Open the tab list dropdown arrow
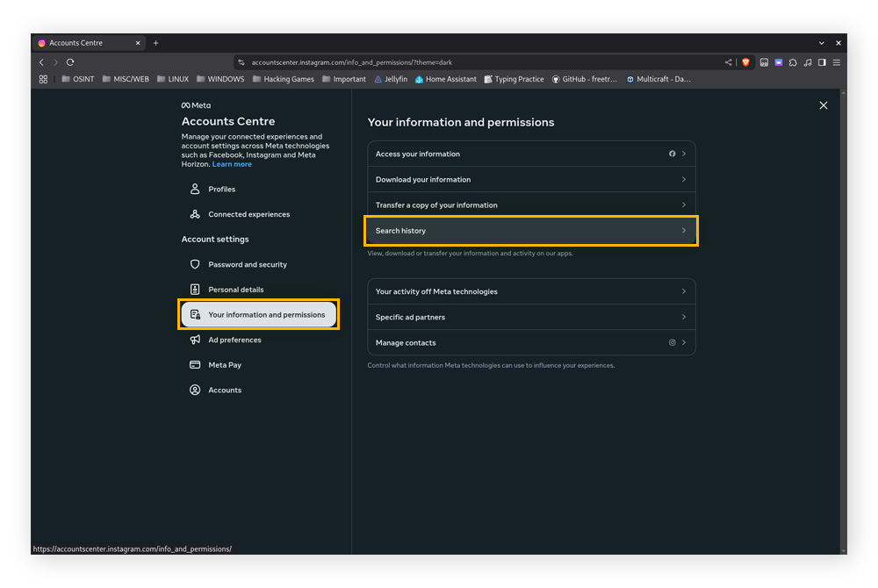The width and height of the screenshot is (878, 588). 822,43
